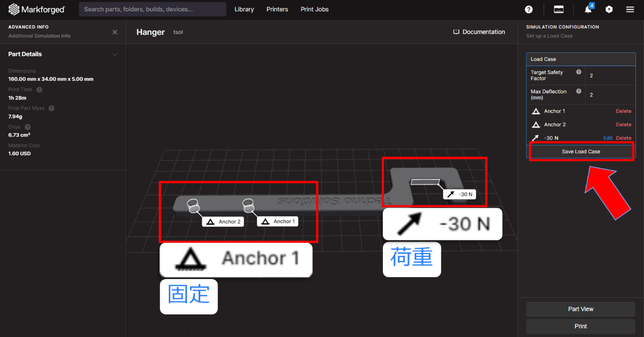Click the printer display icon near notifications
The width and height of the screenshot is (644, 337).
point(559,9)
